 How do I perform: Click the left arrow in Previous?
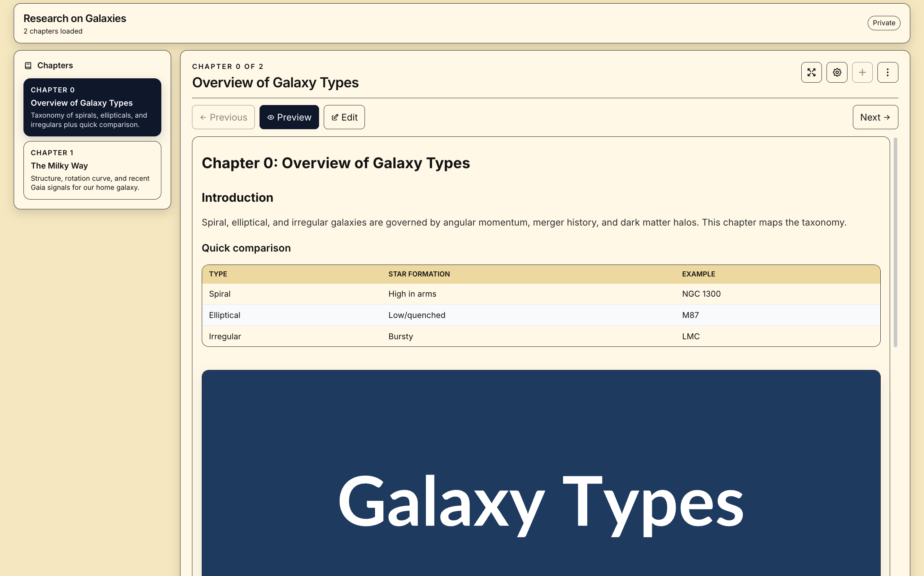(x=203, y=117)
